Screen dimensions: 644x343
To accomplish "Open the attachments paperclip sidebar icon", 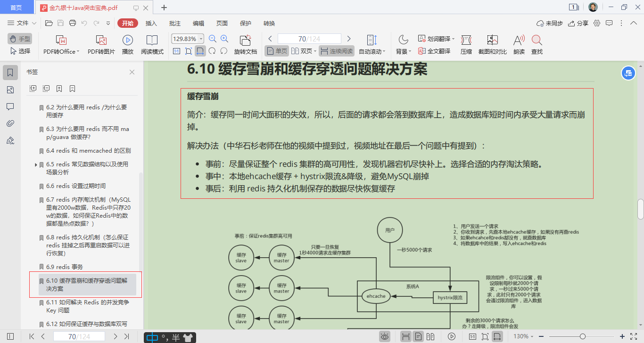I will pos(10,124).
